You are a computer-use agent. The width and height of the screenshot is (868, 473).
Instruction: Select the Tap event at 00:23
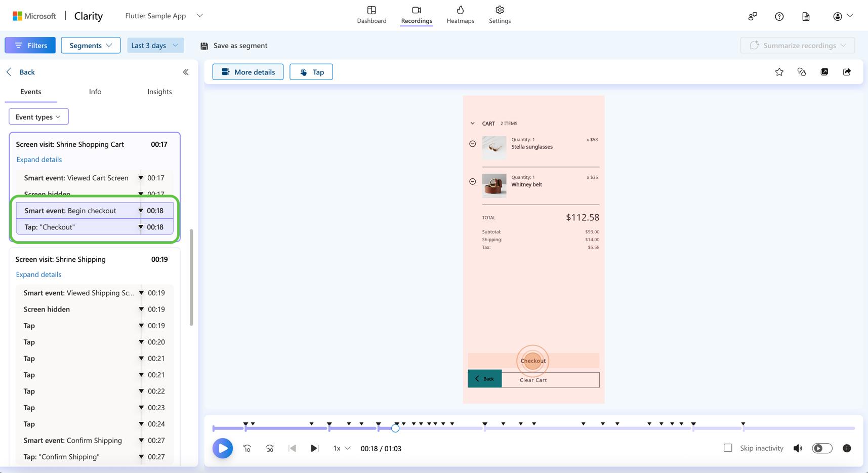[95, 407]
